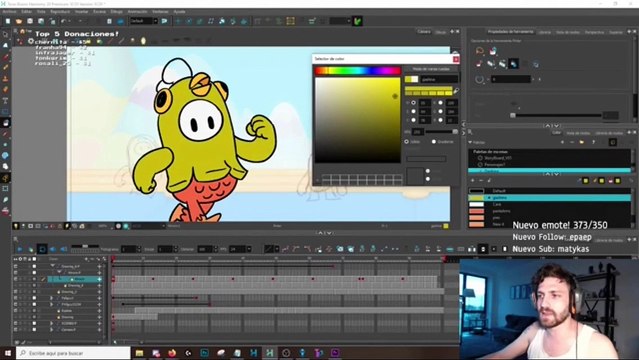The image size is (639, 360).
Task: Click the speaker sound icon in timeline toolbar
Action: 53,249
